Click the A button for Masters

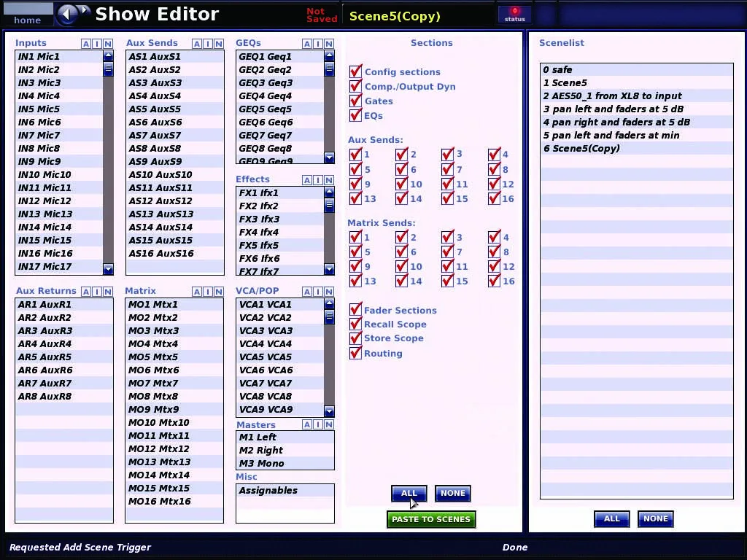(x=307, y=424)
